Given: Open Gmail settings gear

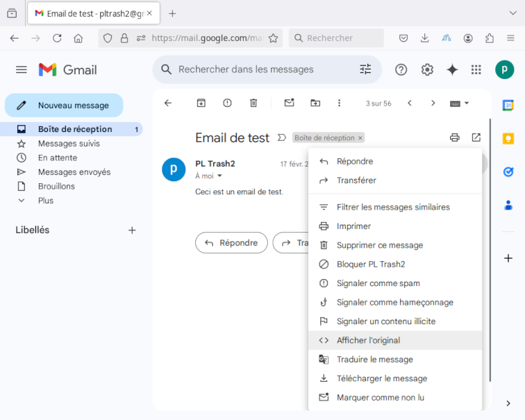Looking at the screenshot, I should click(427, 69).
